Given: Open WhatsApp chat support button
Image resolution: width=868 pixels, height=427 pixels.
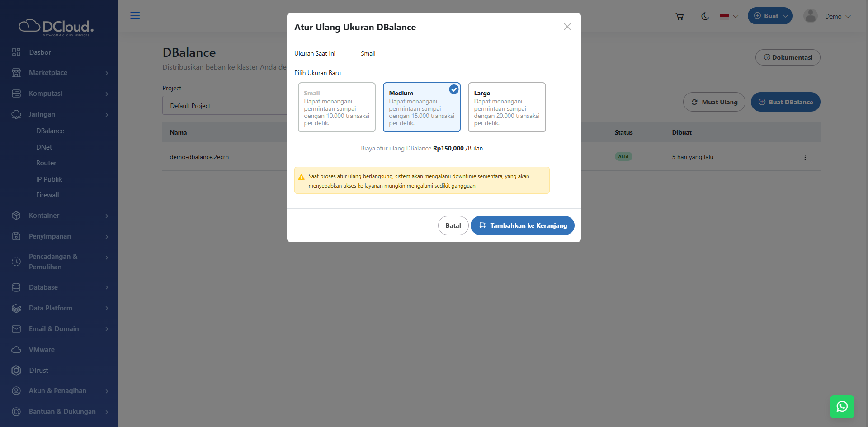Looking at the screenshot, I should point(842,407).
